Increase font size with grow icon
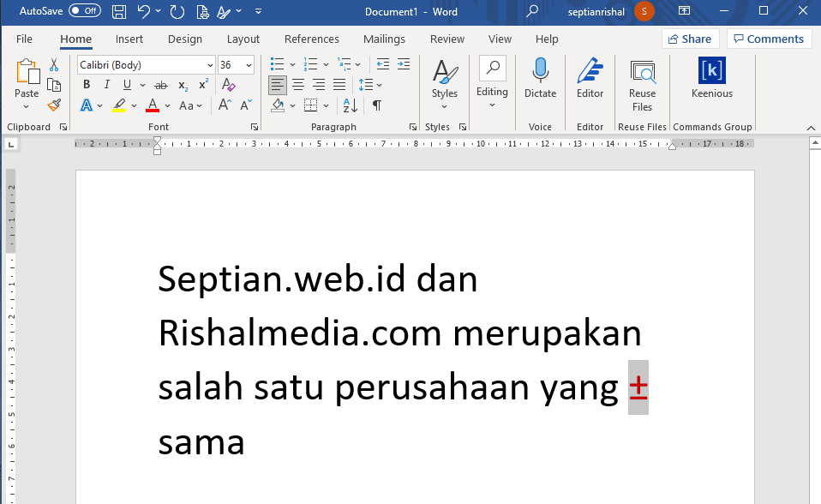The height and width of the screenshot is (504, 821). pyautogui.click(x=225, y=105)
